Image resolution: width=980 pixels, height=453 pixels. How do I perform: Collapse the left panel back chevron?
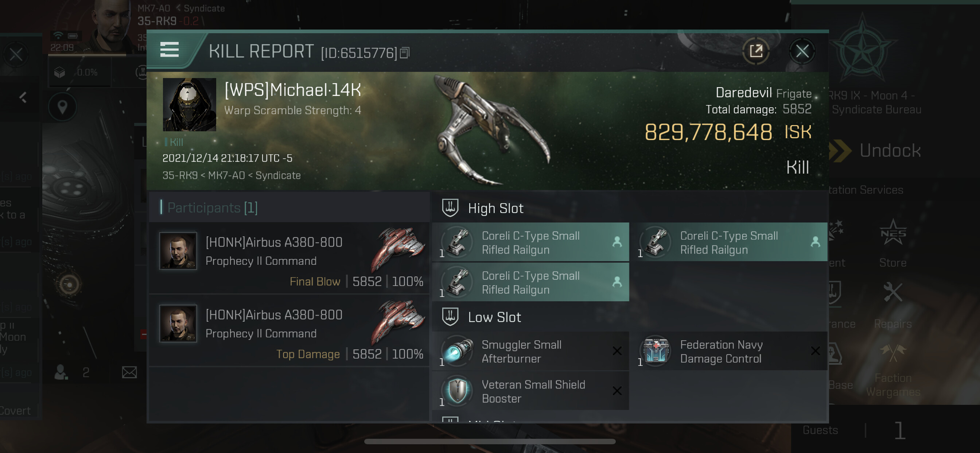[23, 97]
